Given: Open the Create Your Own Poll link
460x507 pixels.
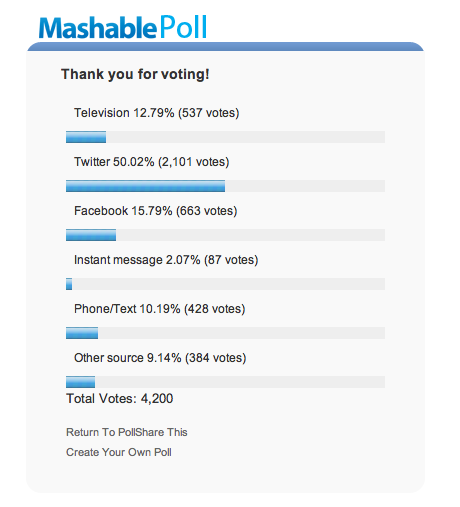Looking at the screenshot, I should pyautogui.click(x=119, y=452).
